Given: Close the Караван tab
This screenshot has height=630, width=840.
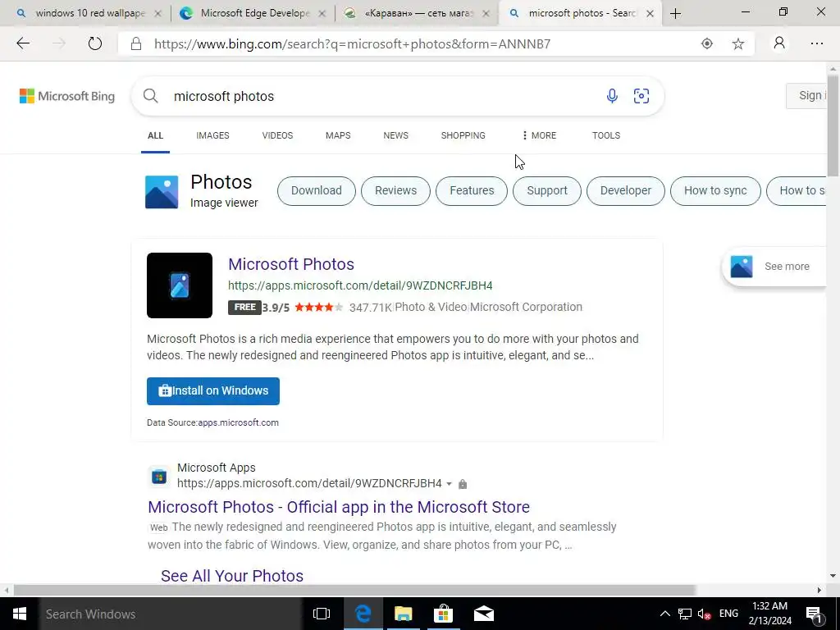Looking at the screenshot, I should coord(486,14).
